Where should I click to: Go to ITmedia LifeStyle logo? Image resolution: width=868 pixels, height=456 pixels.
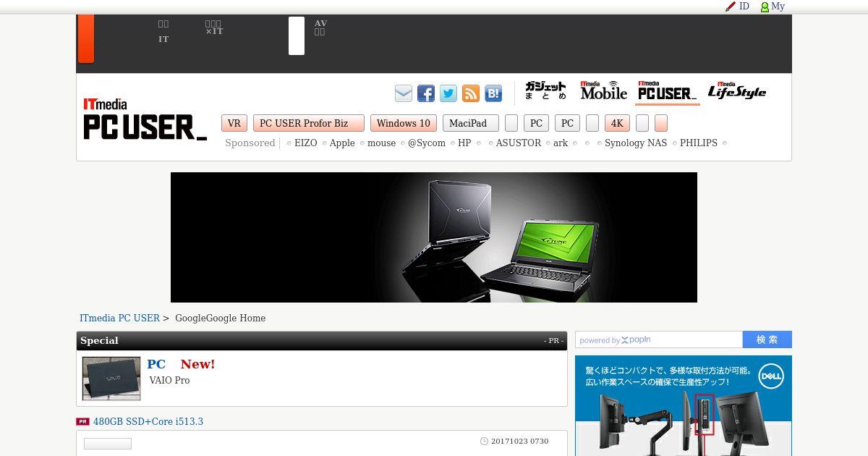click(x=736, y=90)
